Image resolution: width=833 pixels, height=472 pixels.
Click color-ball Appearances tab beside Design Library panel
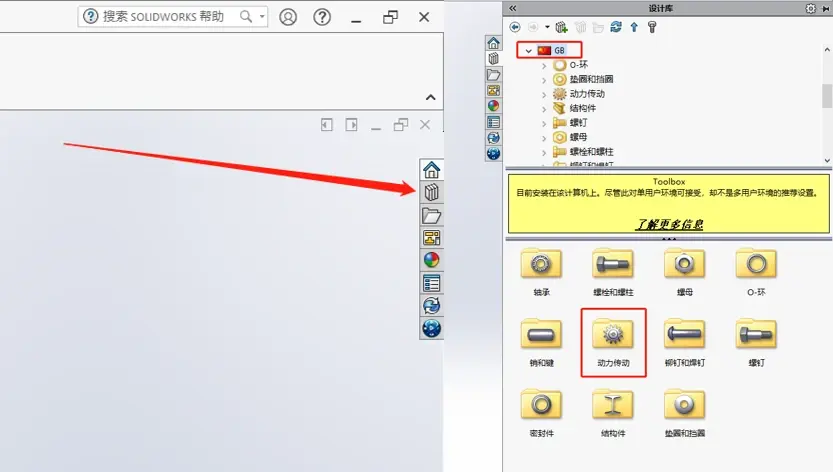click(494, 106)
